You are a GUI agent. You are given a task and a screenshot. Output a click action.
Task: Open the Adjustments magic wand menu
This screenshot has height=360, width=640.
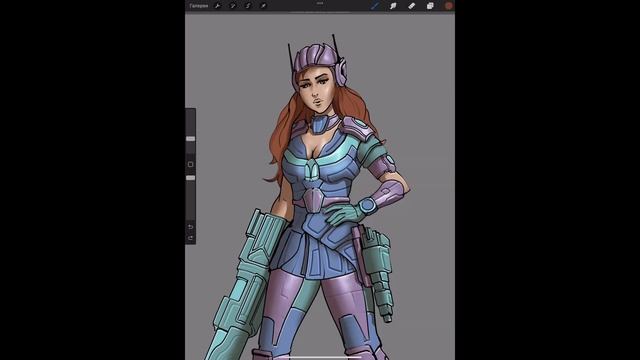(233, 6)
